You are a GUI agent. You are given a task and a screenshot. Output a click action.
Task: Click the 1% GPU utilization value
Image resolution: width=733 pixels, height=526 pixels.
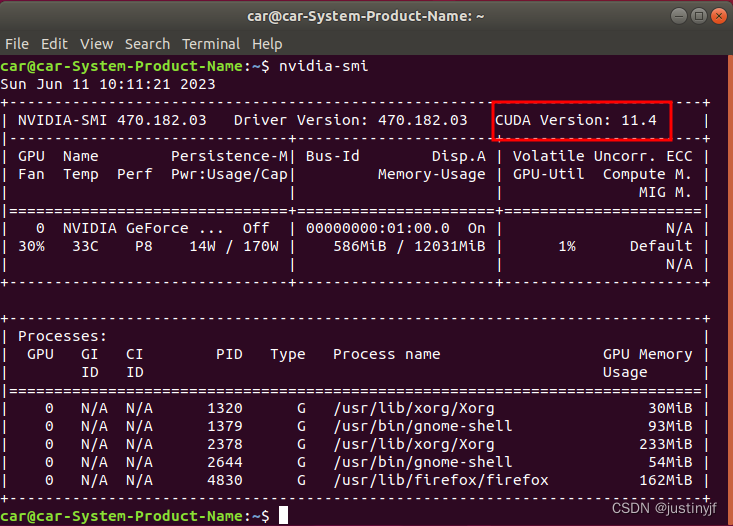pos(567,246)
